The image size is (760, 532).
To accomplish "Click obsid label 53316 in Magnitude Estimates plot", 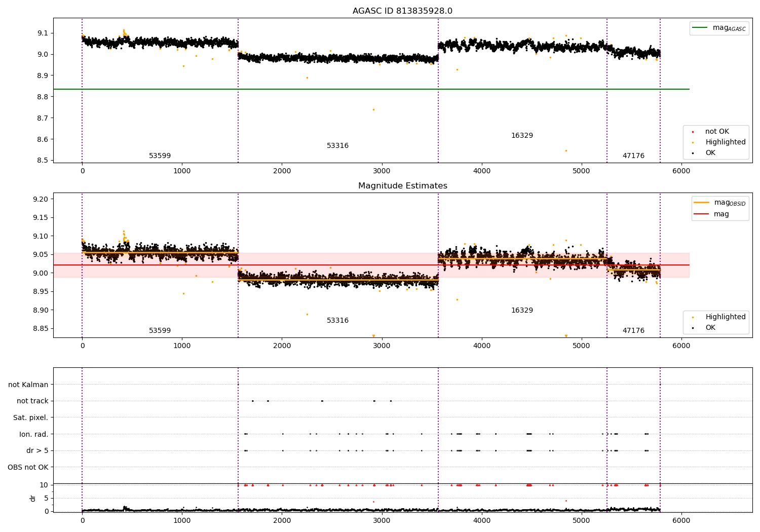I will point(337,321).
